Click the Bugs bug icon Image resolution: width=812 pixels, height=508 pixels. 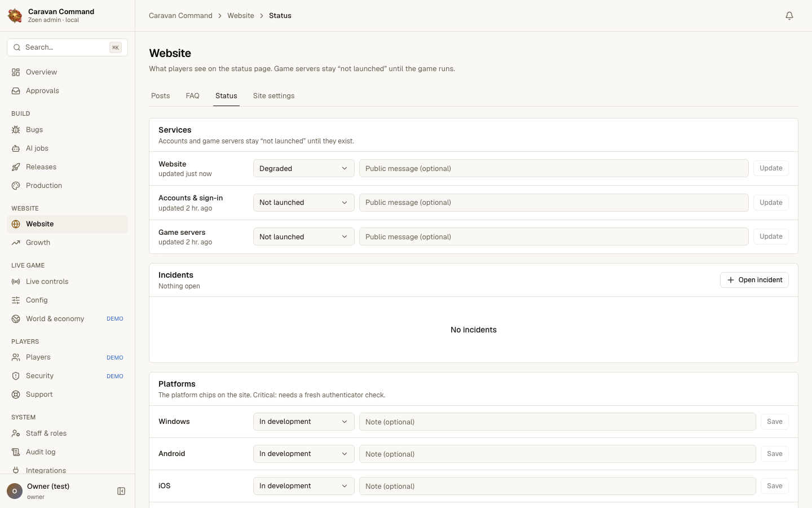tap(16, 130)
